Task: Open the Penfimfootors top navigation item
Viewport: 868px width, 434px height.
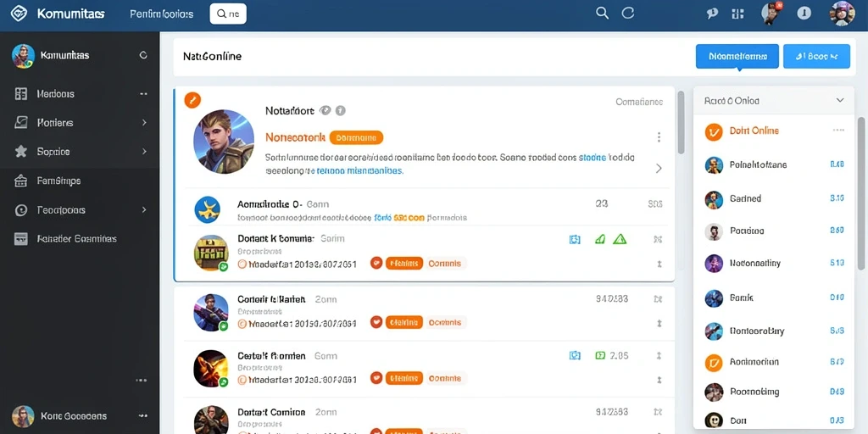Action: click(162, 14)
